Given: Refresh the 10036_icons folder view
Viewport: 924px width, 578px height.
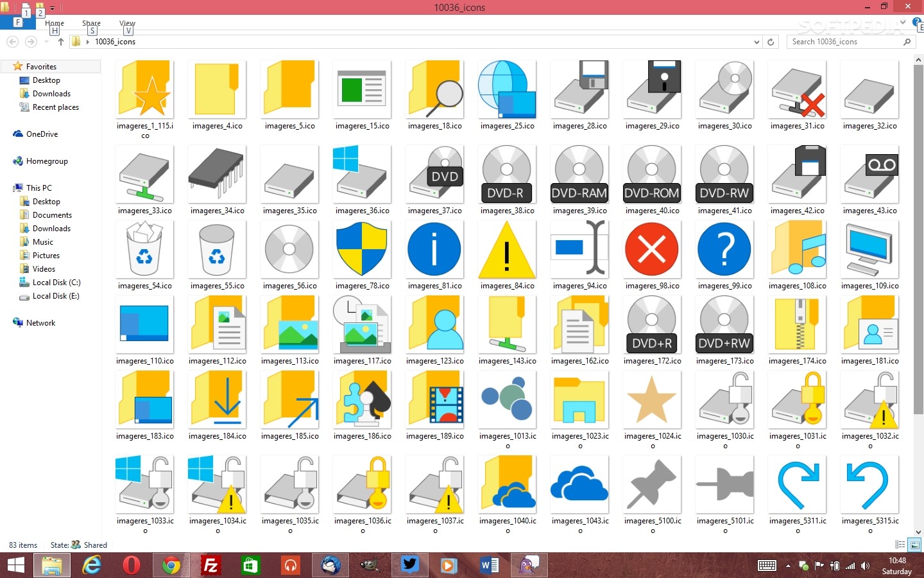Looking at the screenshot, I should coord(771,42).
